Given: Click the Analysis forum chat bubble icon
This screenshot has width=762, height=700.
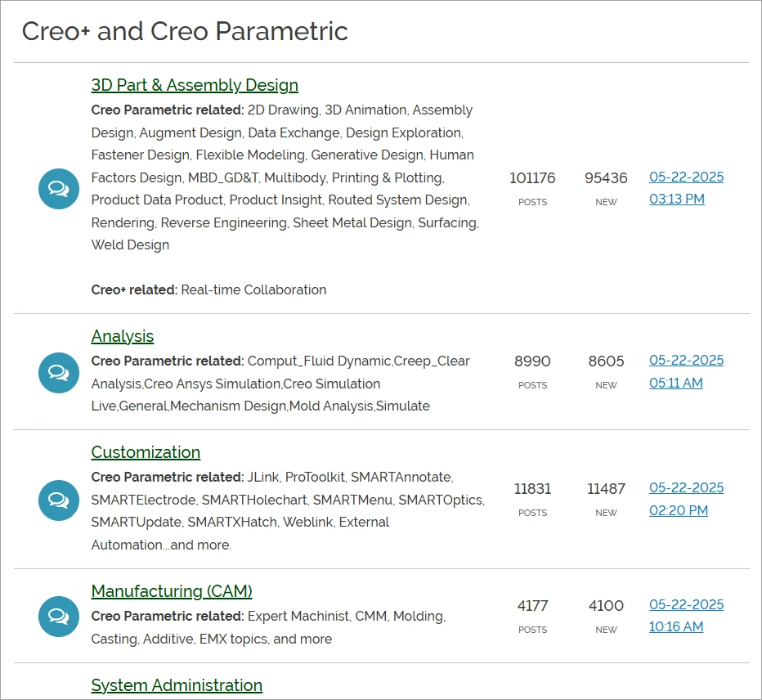Looking at the screenshot, I should [59, 373].
